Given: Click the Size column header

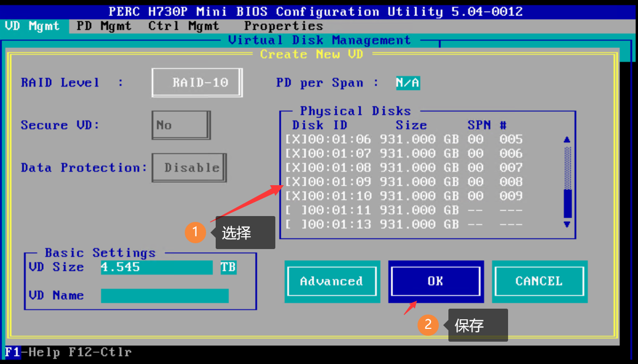Looking at the screenshot, I should 411,125.
